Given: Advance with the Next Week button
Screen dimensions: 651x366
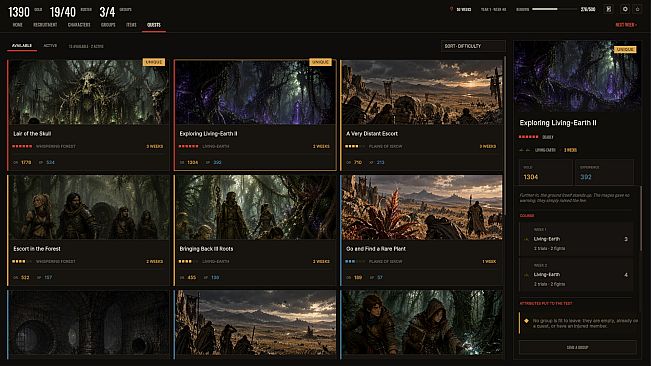Looking at the screenshot, I should pyautogui.click(x=626, y=25).
